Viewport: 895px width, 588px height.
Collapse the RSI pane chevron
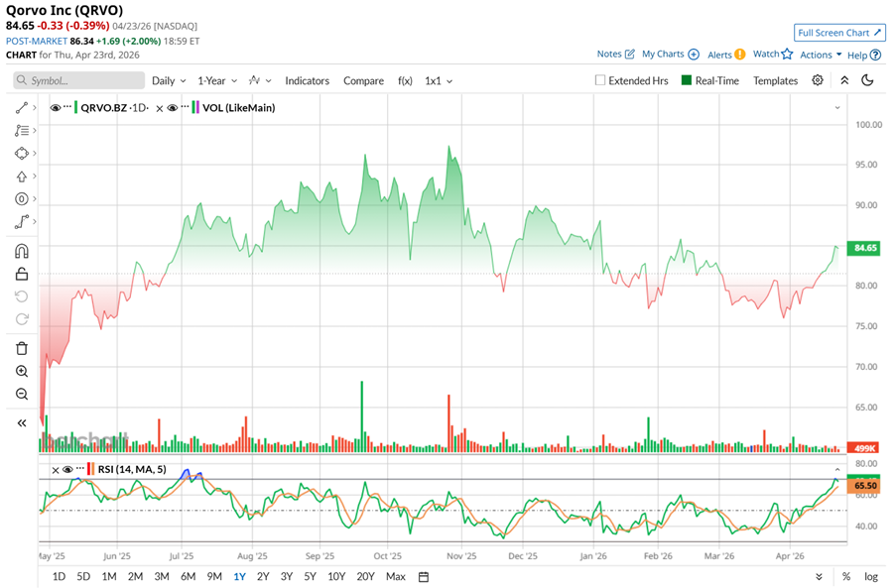[x=837, y=469]
